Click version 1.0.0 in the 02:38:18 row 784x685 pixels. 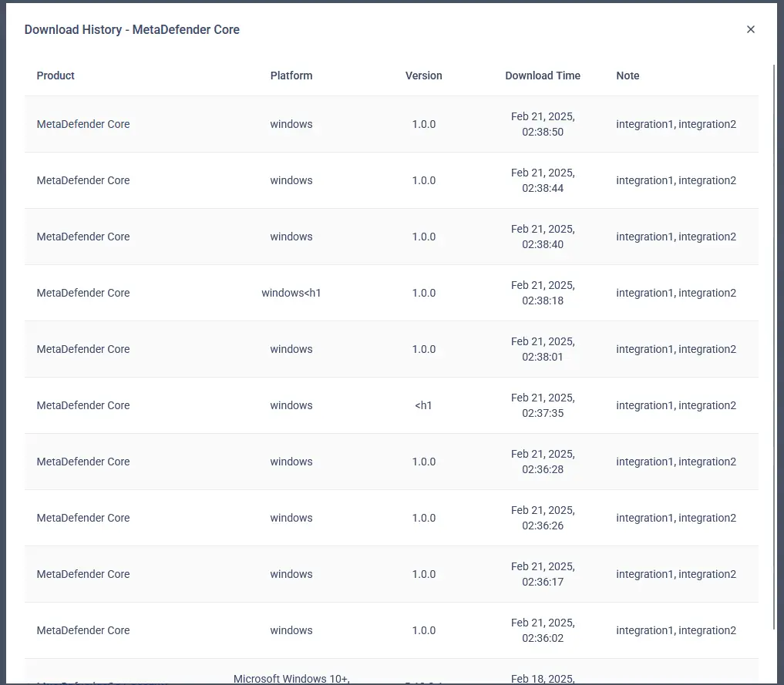(x=423, y=293)
